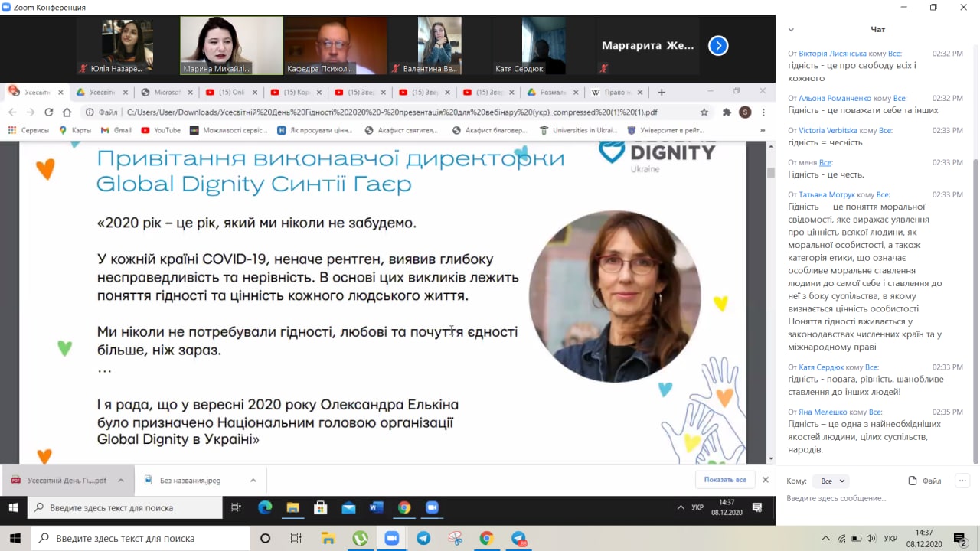Viewport: 980px width, 551px height.
Task: Open Gmail bookmark
Action: coord(116,130)
